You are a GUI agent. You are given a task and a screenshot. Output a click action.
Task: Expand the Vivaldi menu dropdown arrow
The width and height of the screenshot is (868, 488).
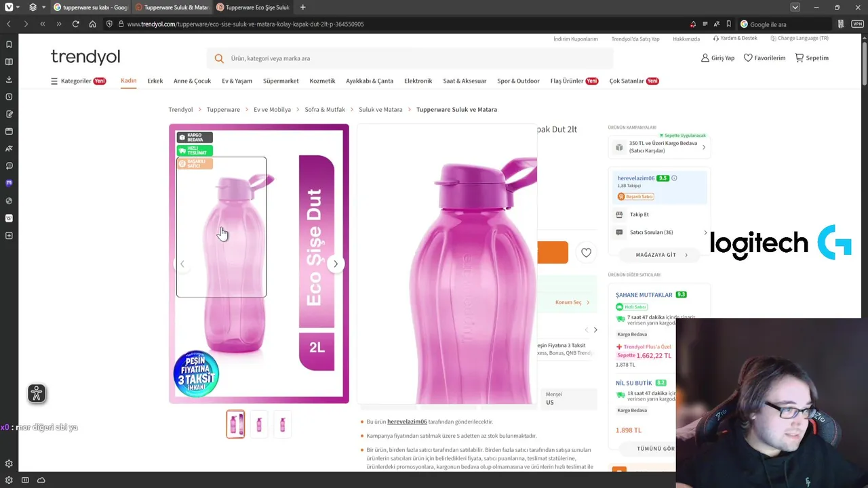(x=18, y=7)
